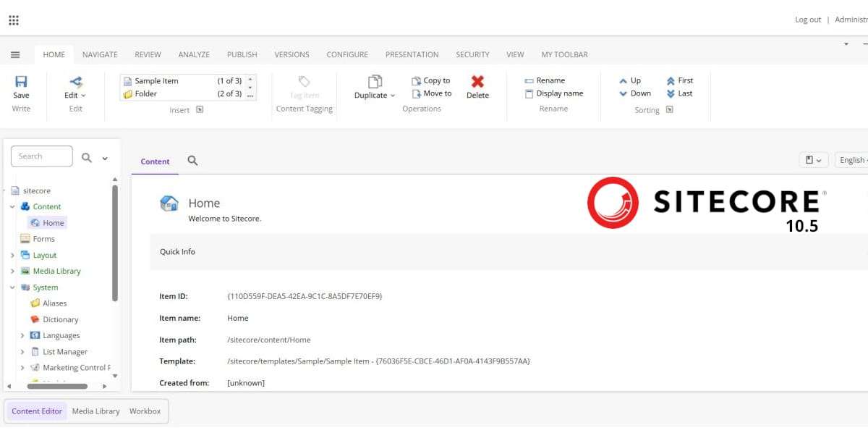This screenshot has height=433, width=868.
Task: Change the Display name
Action: [x=553, y=93]
